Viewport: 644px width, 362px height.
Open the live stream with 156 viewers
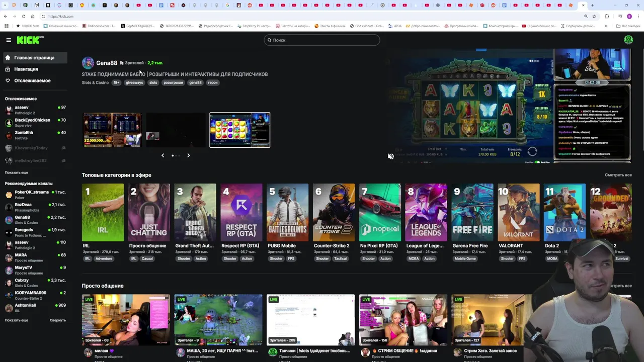tap(403, 320)
